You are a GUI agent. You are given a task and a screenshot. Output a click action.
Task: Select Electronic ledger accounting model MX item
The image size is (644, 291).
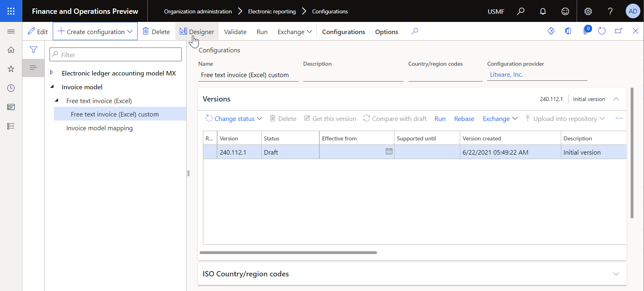(119, 73)
